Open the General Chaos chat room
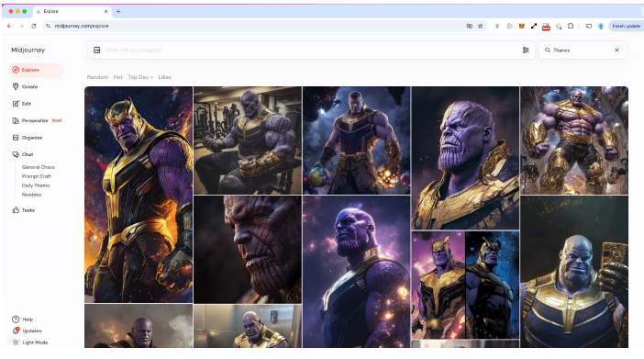The height and width of the screenshot is (359, 644). pyautogui.click(x=39, y=167)
